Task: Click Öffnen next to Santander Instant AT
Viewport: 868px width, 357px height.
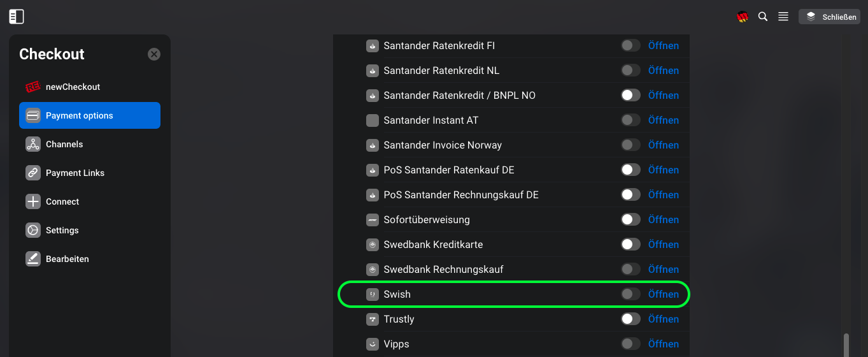Action: point(664,120)
